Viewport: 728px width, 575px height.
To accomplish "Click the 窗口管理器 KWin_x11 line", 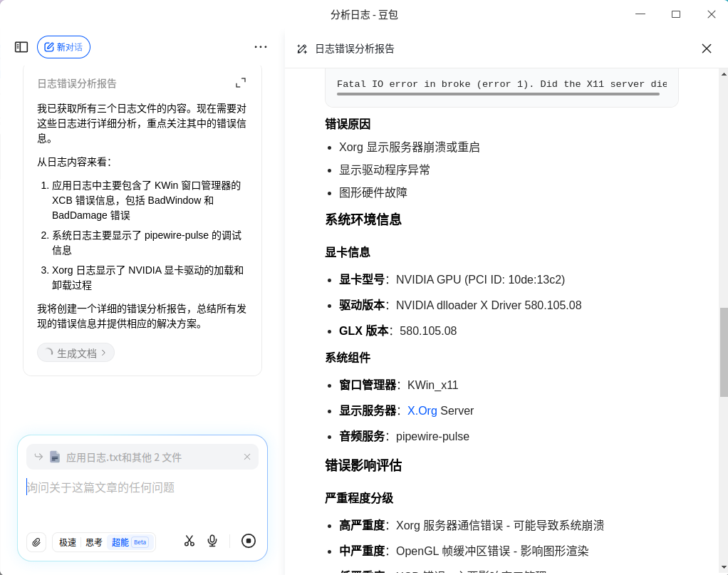I will pyautogui.click(x=398, y=385).
